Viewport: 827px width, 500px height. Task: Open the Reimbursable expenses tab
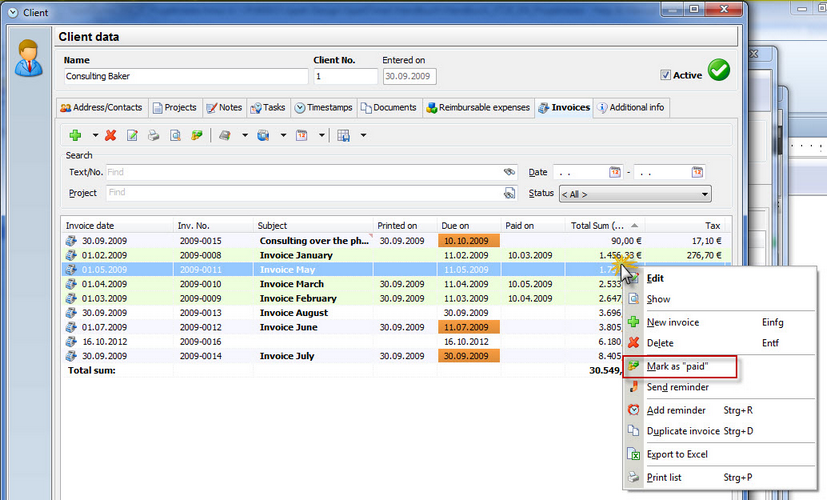coord(478,108)
